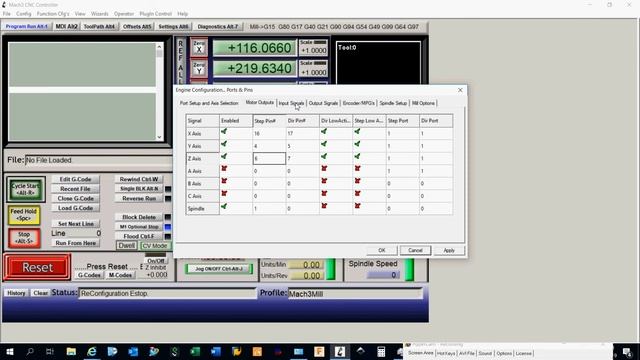Click Cancel in Ports & Pins dialog

coord(415,250)
